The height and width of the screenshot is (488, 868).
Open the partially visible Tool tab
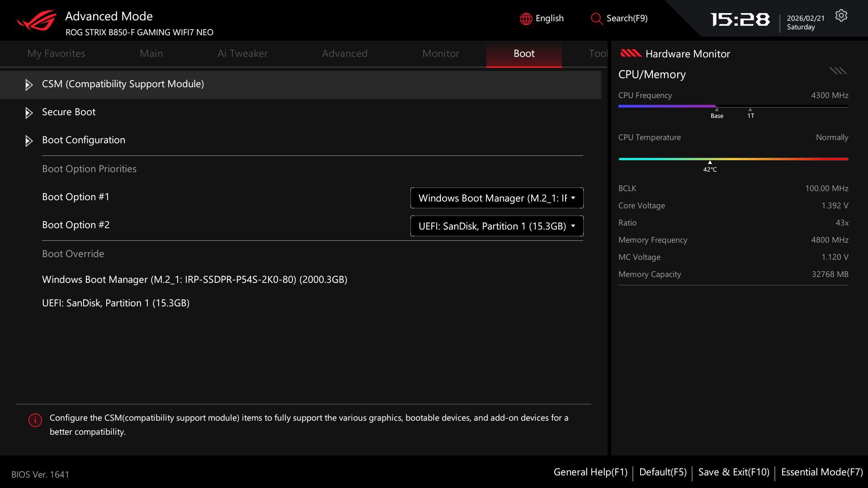click(x=598, y=53)
